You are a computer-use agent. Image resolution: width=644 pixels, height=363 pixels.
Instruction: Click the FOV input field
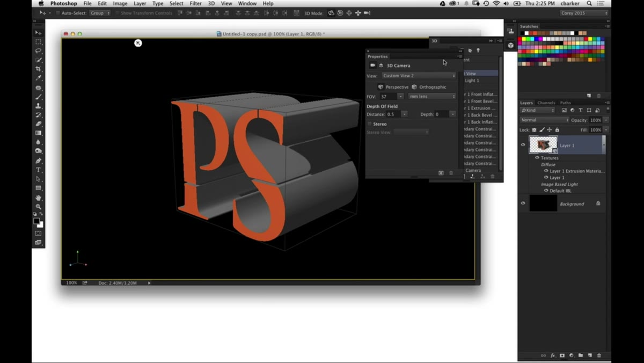pyautogui.click(x=387, y=97)
